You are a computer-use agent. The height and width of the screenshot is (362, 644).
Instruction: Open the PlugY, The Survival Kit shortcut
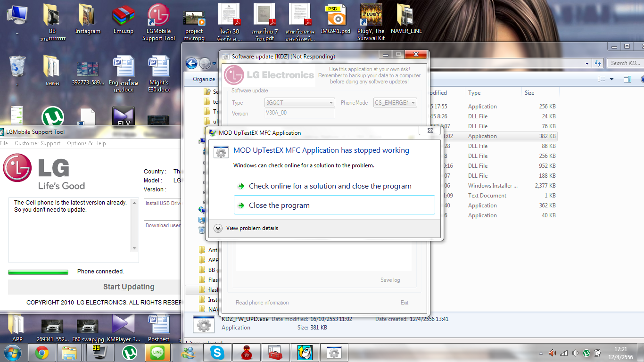coord(371,22)
